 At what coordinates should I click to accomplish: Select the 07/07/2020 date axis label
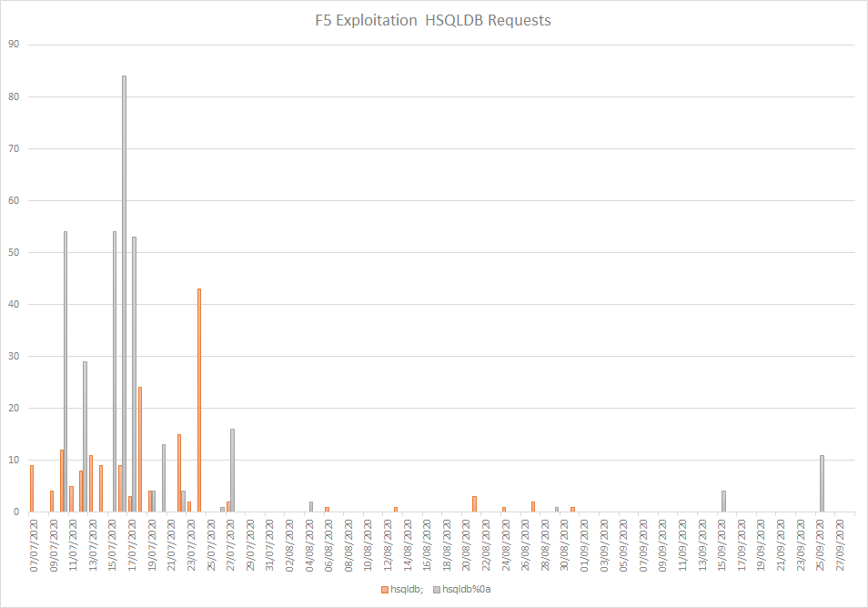click(x=35, y=543)
